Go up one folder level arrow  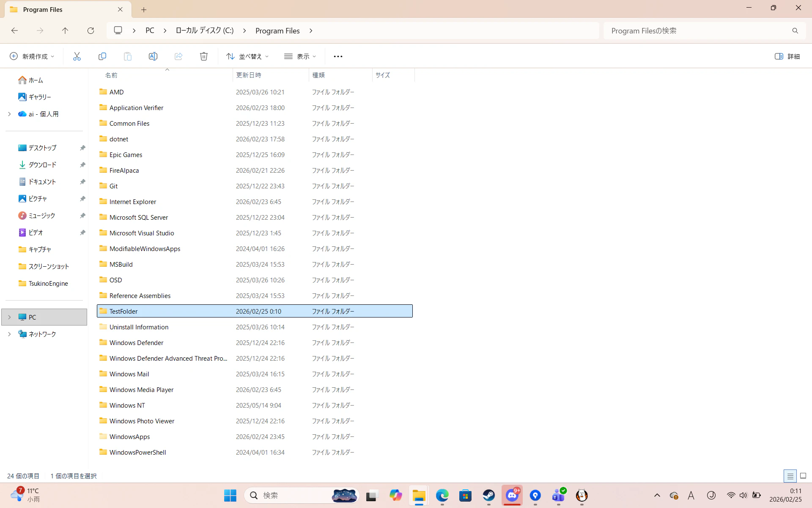(x=65, y=30)
